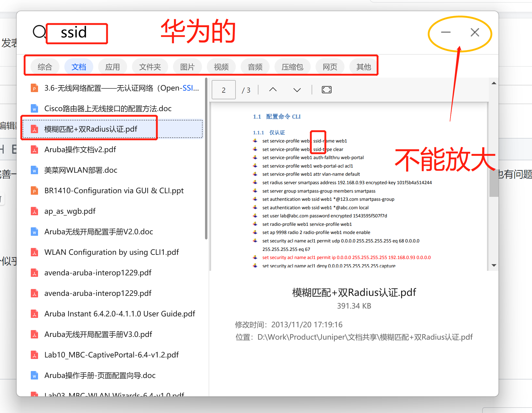The width and height of the screenshot is (532, 413).
Task: Open the 应用 tab
Action: pos(113,67)
